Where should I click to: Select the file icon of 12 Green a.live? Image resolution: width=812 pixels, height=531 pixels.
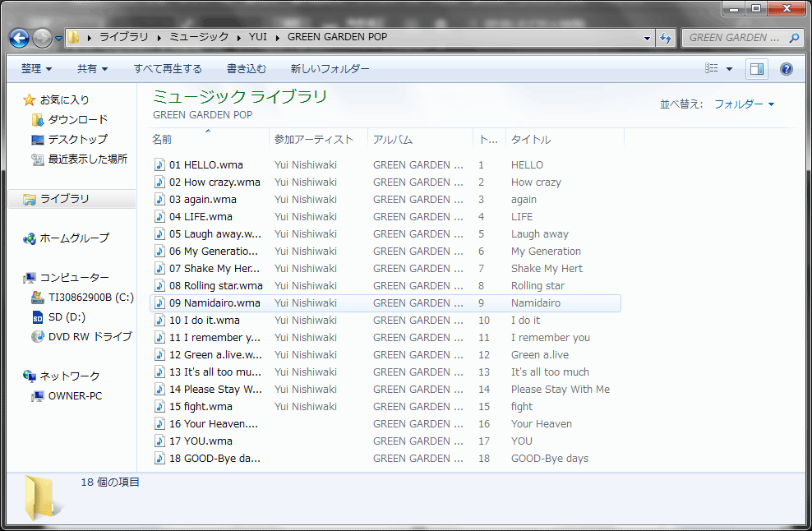pos(160,355)
